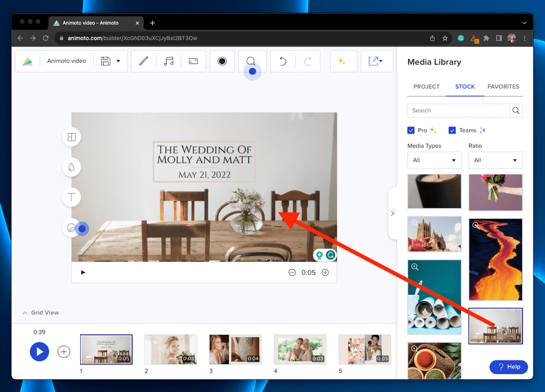Viewport: 545px width, 392px height.
Task: Select the cat in paper rolls thumbnail
Action: (x=434, y=297)
